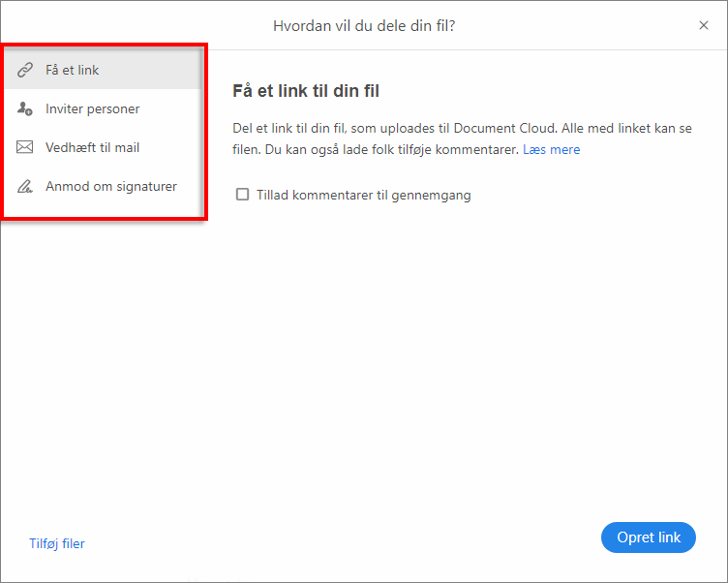This screenshot has height=583, width=728.
Task: Click the heading "Få et link til din fil"
Action: (x=306, y=91)
